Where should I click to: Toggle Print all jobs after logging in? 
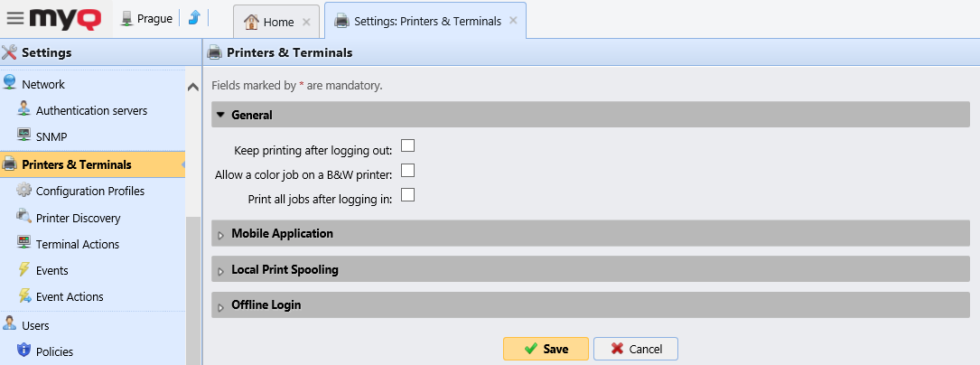(407, 194)
